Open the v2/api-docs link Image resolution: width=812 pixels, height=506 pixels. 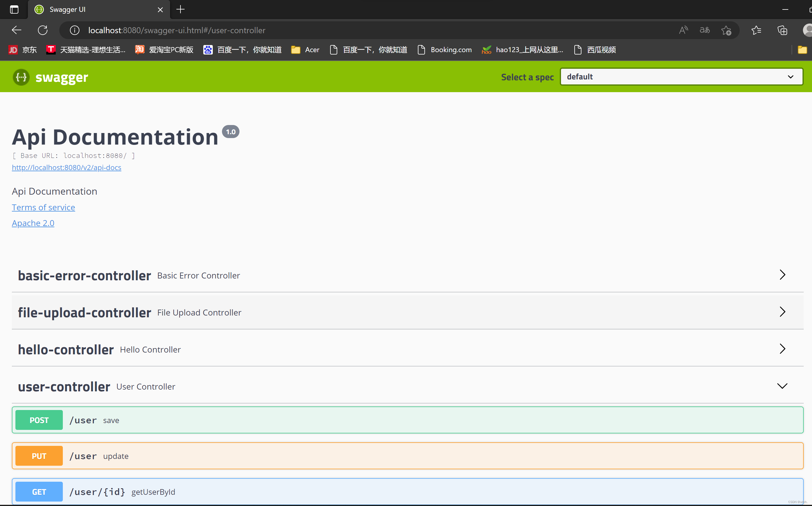[x=67, y=167]
